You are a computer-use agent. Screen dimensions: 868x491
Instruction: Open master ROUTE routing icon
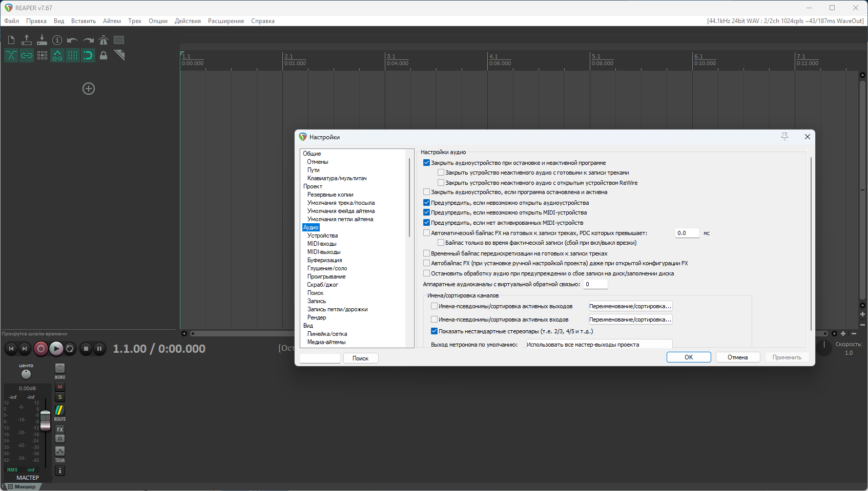point(60,410)
